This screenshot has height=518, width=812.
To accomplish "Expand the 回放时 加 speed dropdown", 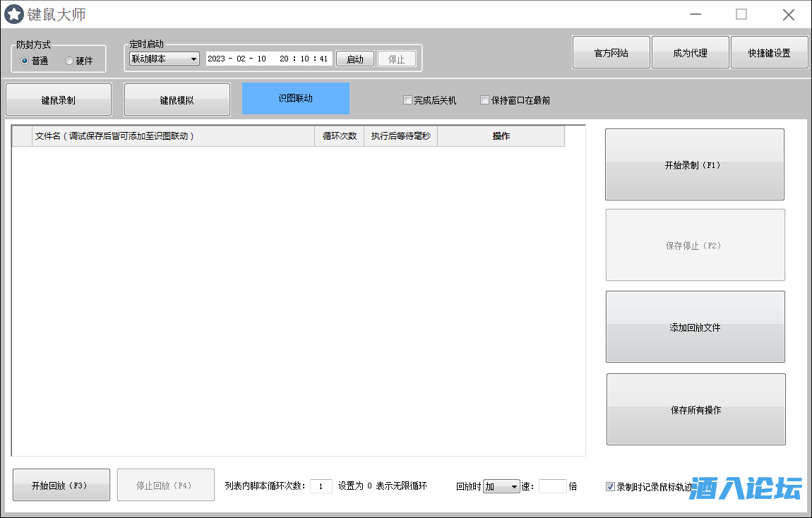I will click(501, 486).
